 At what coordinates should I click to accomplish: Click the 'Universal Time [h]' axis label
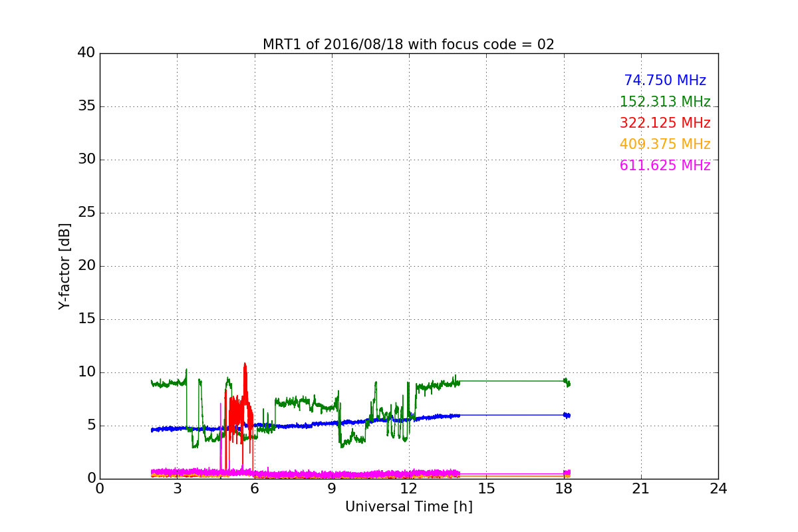tap(409, 507)
